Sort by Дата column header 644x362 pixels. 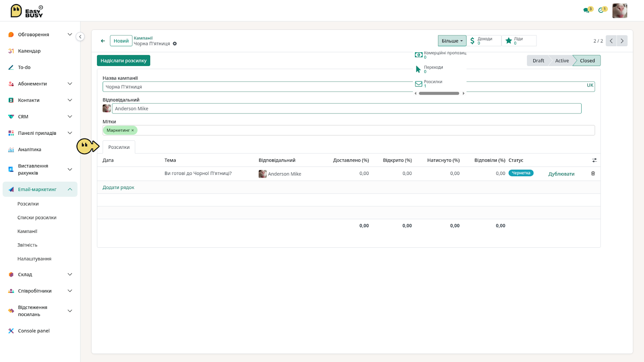[x=108, y=160]
